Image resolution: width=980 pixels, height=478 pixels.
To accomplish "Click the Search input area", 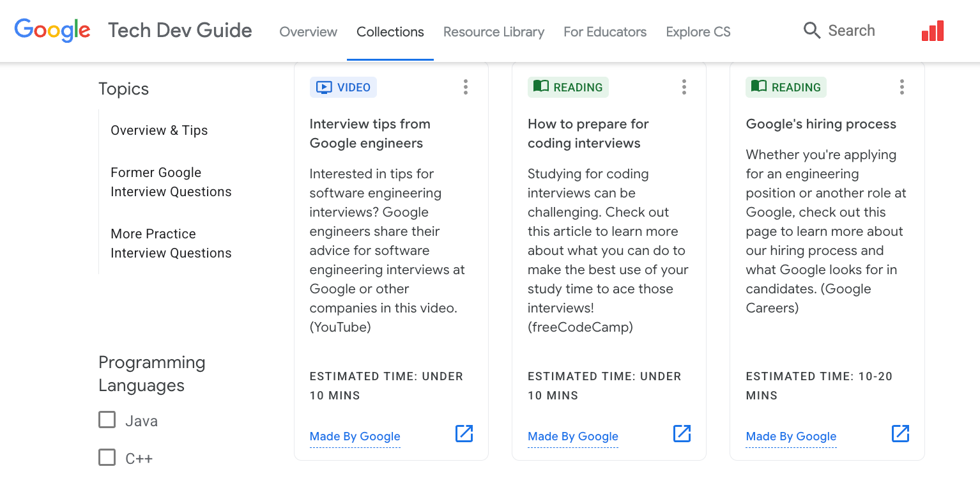I will tap(852, 30).
